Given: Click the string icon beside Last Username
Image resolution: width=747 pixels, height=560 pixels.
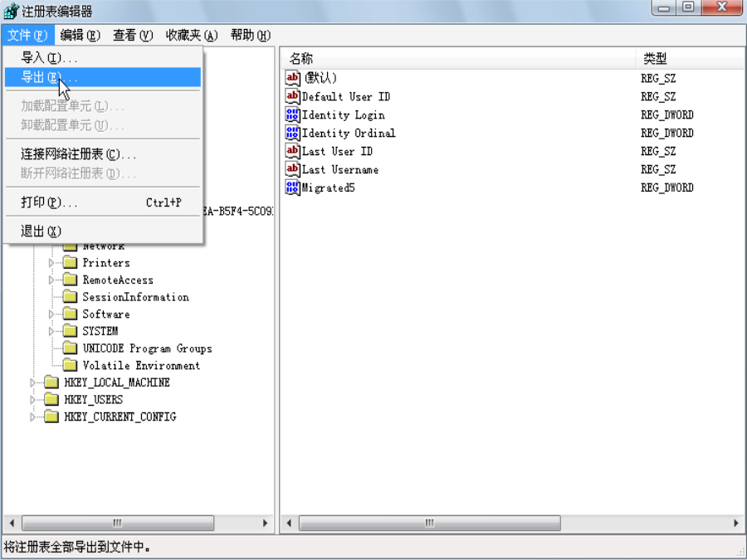Looking at the screenshot, I should (292, 169).
